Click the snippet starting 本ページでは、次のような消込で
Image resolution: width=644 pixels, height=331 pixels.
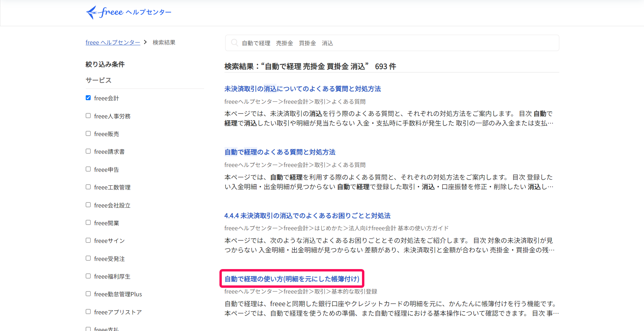point(390,245)
